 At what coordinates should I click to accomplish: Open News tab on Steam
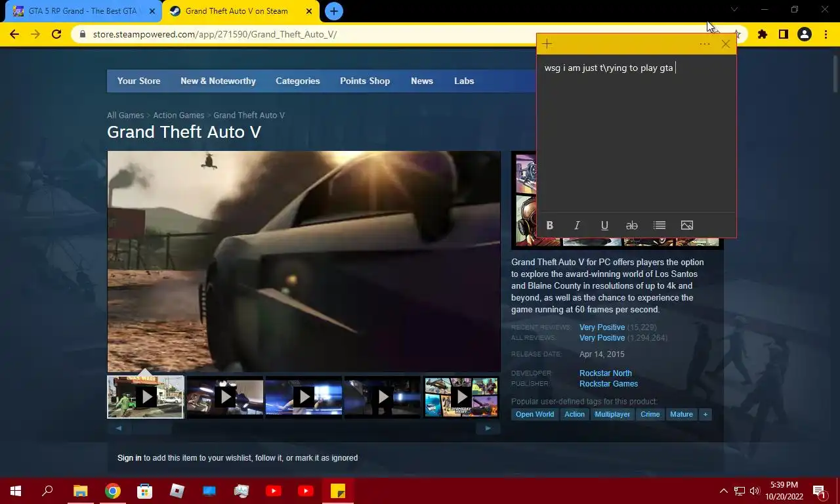[422, 81]
